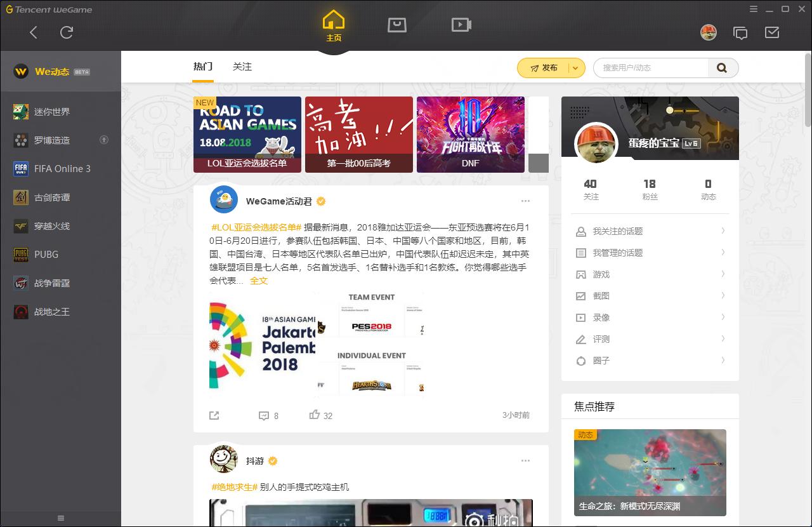Open the store shop icon in top navigation
Viewport: 812px width, 527px height.
[397, 25]
